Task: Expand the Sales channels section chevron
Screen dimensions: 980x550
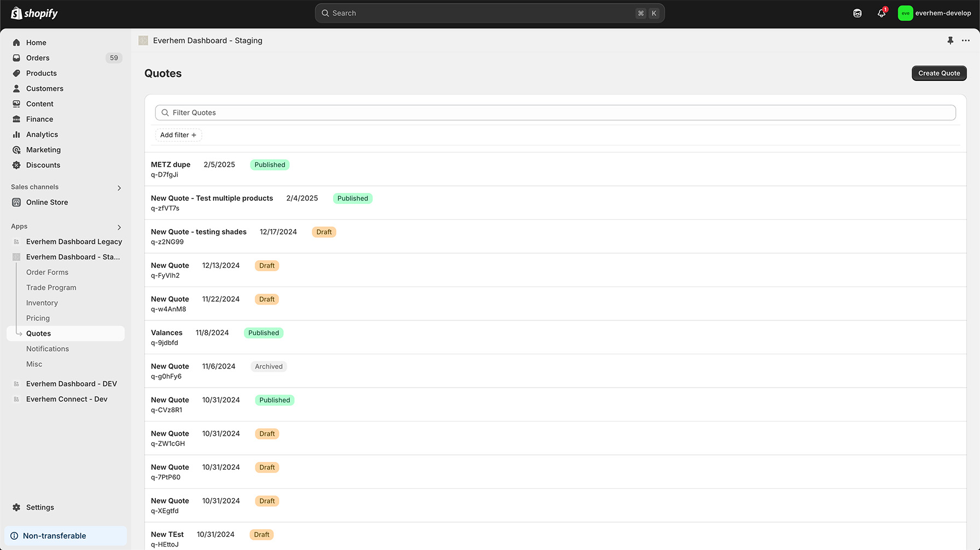Action: pyautogui.click(x=119, y=188)
